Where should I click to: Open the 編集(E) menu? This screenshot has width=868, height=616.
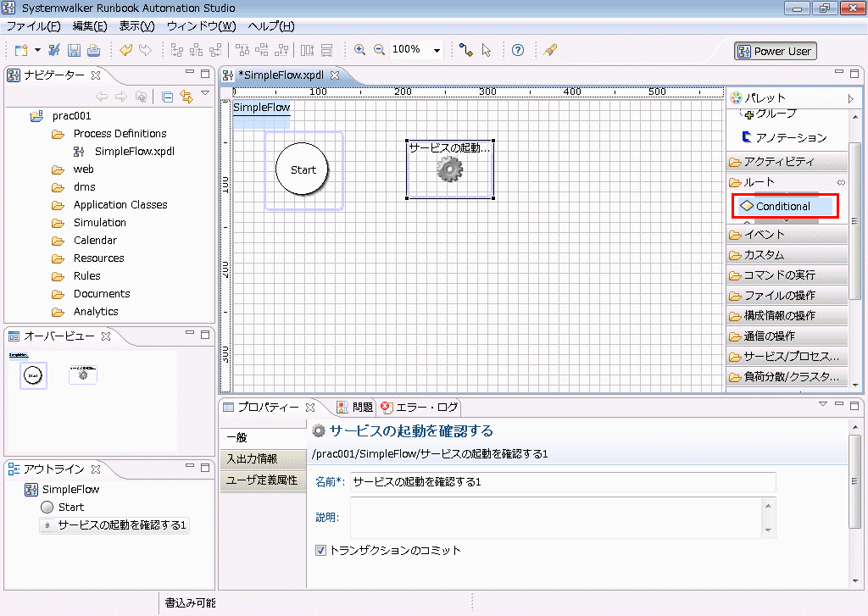(90, 26)
